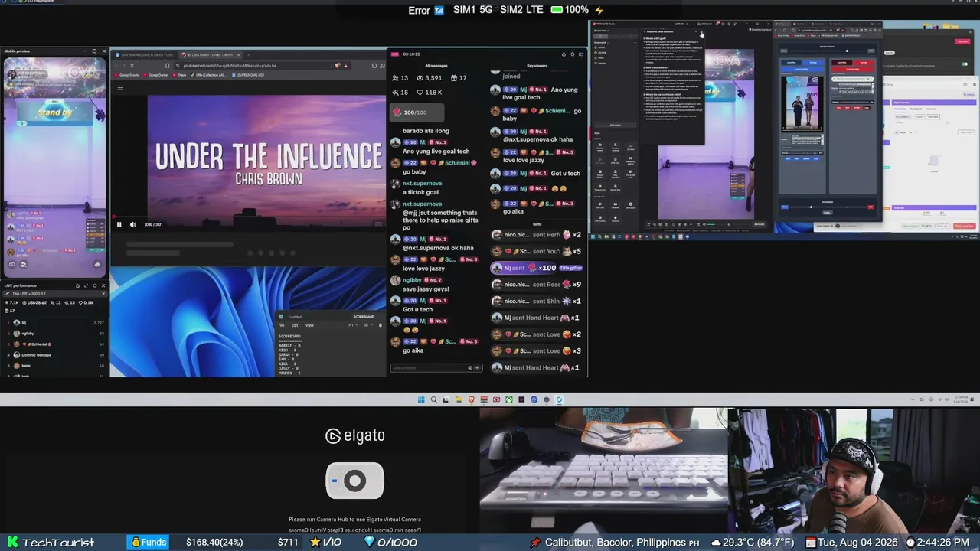Click the guests icon in Mobile preview
This screenshot has height=551, width=980.
pyautogui.click(x=23, y=265)
